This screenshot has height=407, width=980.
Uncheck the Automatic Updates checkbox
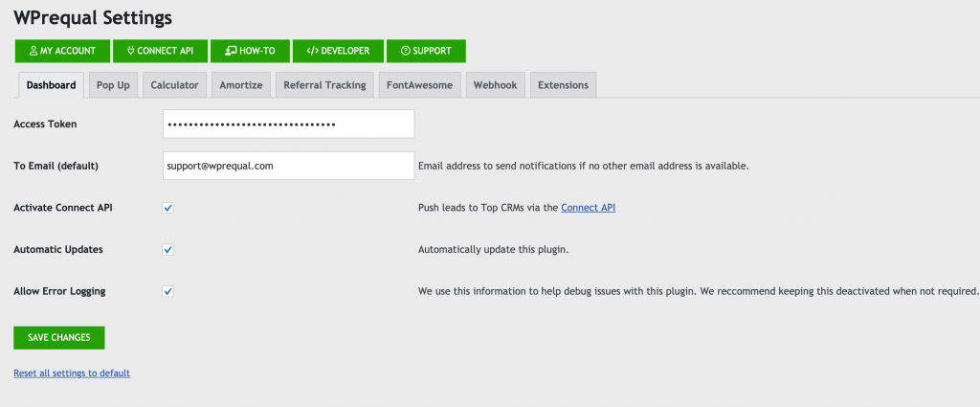click(x=167, y=249)
